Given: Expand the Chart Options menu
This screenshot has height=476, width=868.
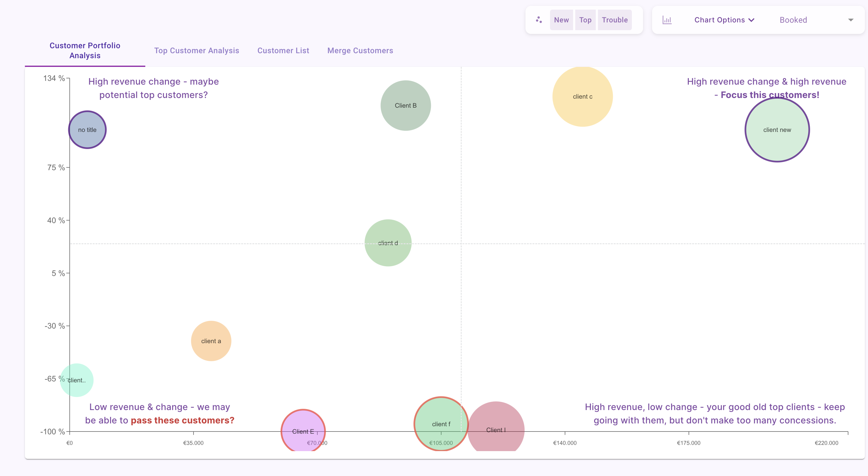Looking at the screenshot, I should [724, 20].
